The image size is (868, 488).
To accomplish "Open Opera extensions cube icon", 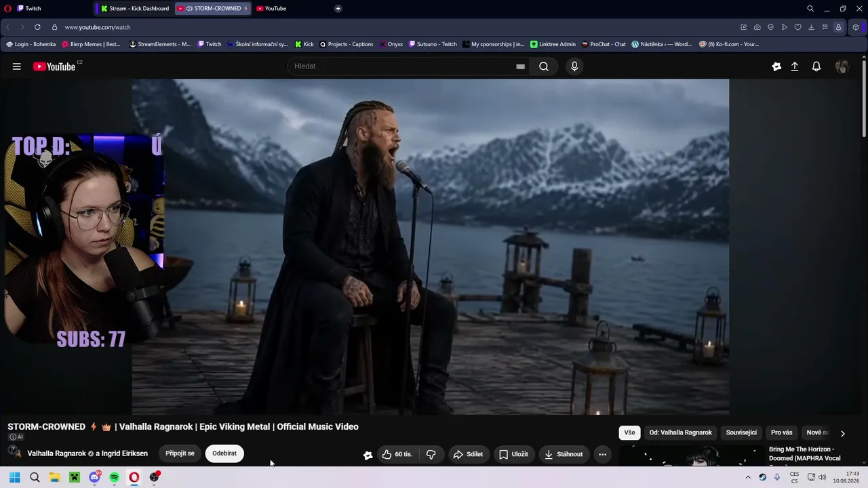I will coord(856,27).
